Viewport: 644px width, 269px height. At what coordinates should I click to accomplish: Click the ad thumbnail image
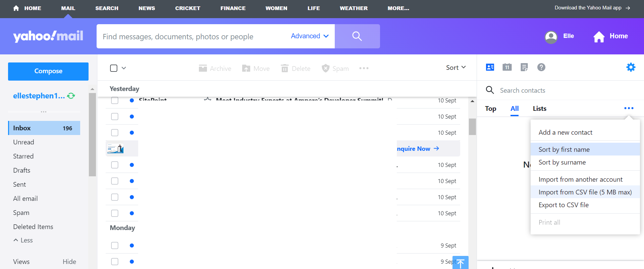(115, 148)
